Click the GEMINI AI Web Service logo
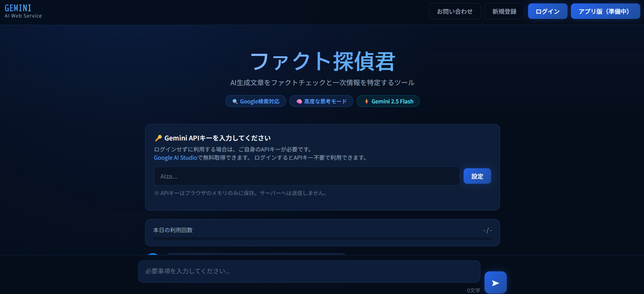Viewport: 644px width, 294px height. pos(23,11)
